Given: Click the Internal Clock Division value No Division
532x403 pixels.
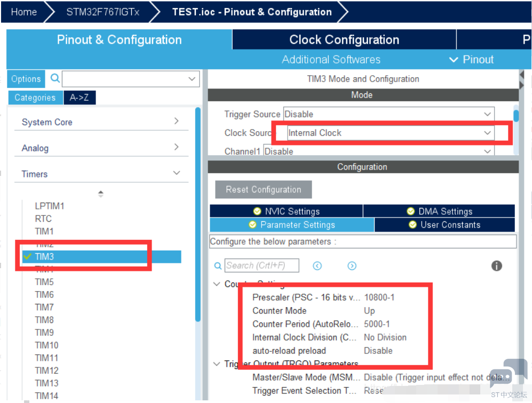Looking at the screenshot, I should tap(385, 337).
